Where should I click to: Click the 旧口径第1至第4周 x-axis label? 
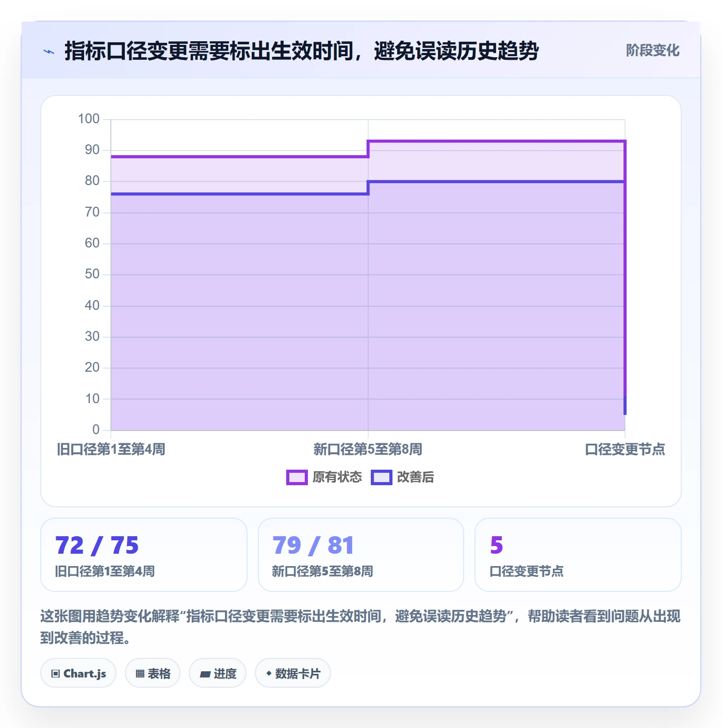111,450
